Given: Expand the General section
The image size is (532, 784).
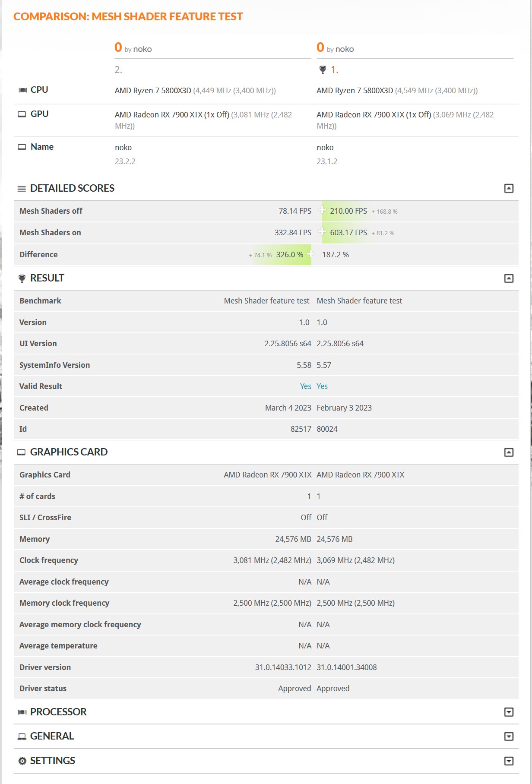Looking at the screenshot, I should pos(509,736).
